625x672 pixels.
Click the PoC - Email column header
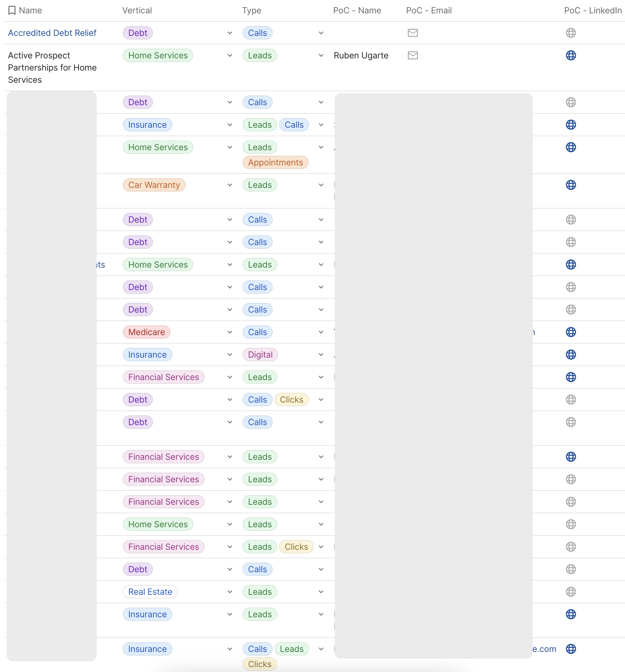[x=429, y=10]
